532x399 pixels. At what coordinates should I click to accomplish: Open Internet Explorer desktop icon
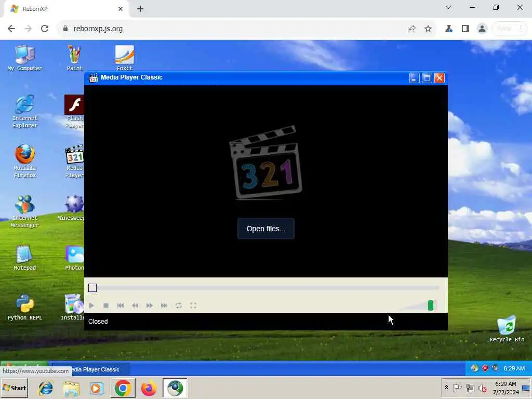click(x=25, y=111)
